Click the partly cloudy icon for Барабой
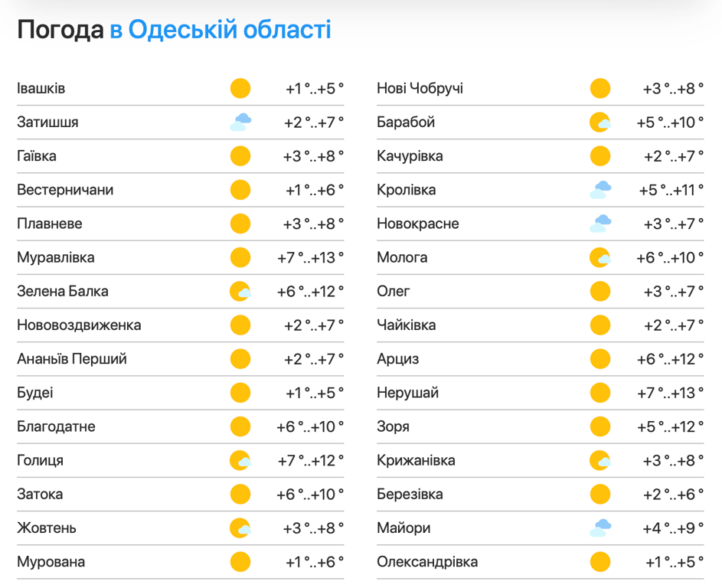 tap(600, 122)
